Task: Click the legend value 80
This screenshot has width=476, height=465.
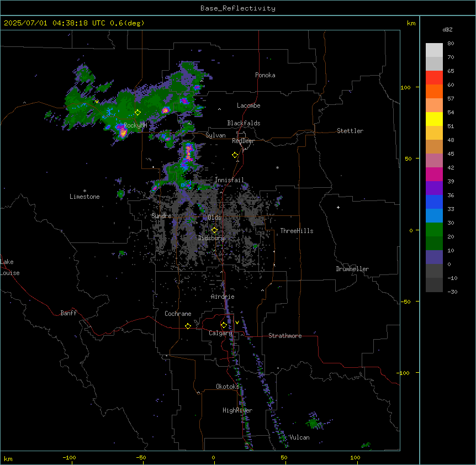Action: pyautogui.click(x=451, y=44)
